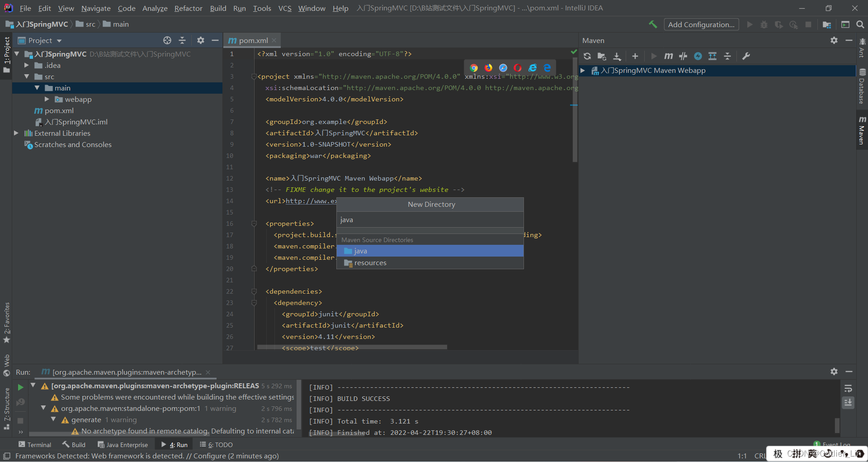Open the Java Enterprise tool tab
The height and width of the screenshot is (462, 868).
click(x=123, y=445)
